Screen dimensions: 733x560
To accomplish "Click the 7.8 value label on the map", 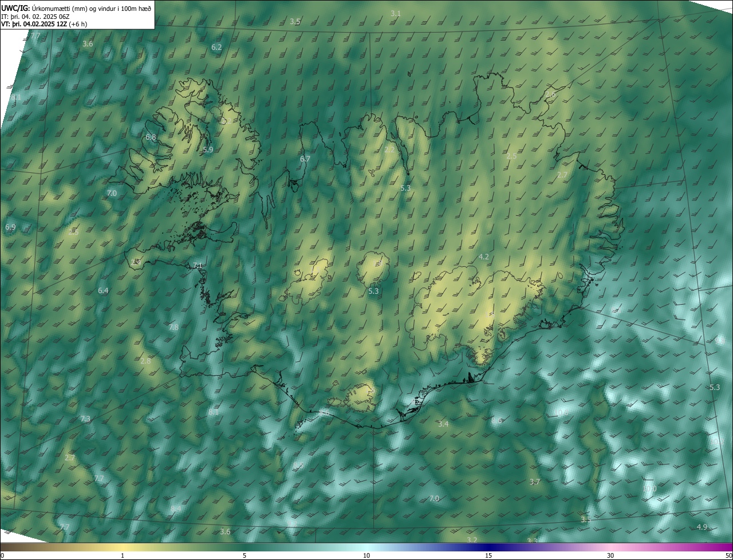I will [174, 327].
